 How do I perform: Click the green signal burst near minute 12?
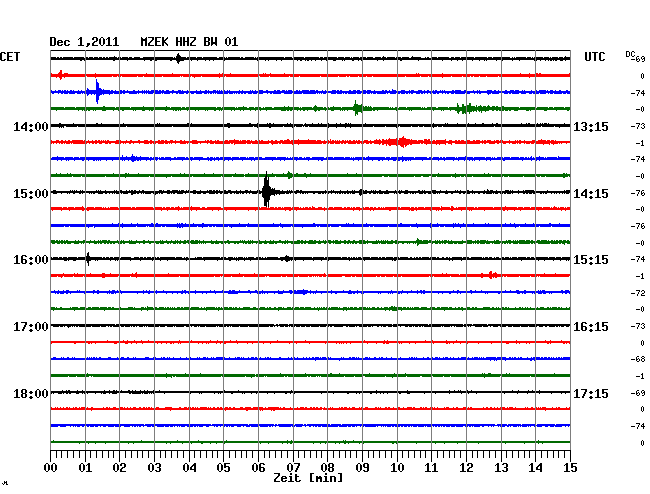click(x=468, y=108)
